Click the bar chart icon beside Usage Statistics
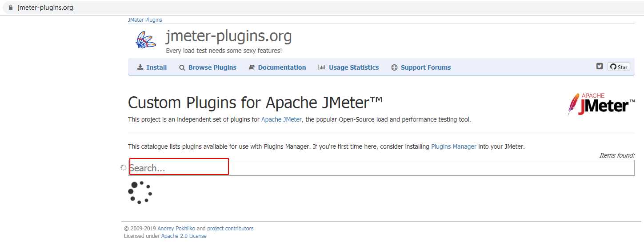The image size is (644, 245). 322,67
